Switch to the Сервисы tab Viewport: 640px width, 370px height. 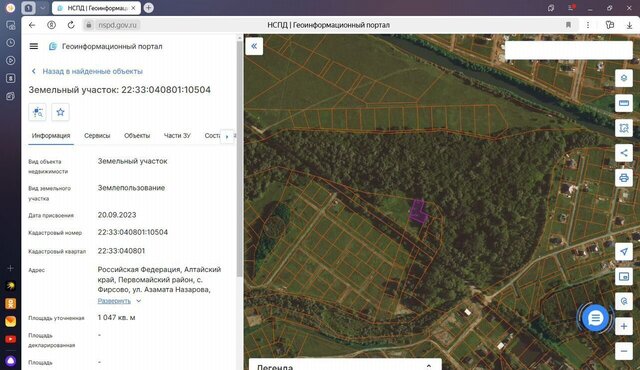(x=97, y=135)
